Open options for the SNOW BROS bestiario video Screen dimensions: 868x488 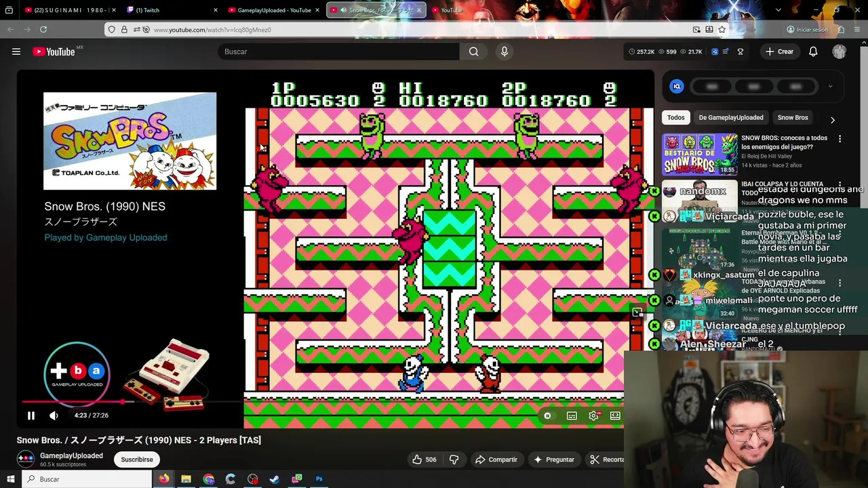[840, 139]
